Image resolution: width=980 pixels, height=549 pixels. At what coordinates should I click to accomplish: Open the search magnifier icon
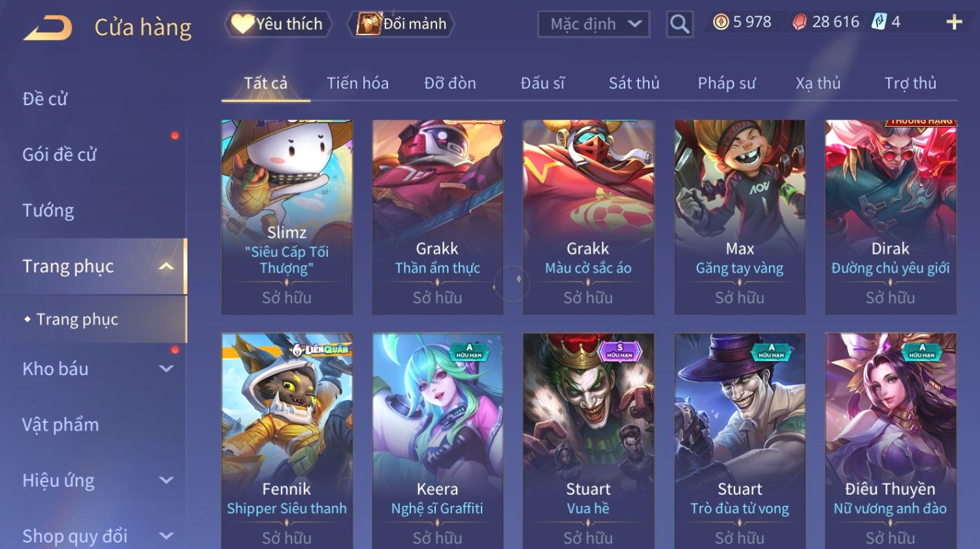pos(679,24)
